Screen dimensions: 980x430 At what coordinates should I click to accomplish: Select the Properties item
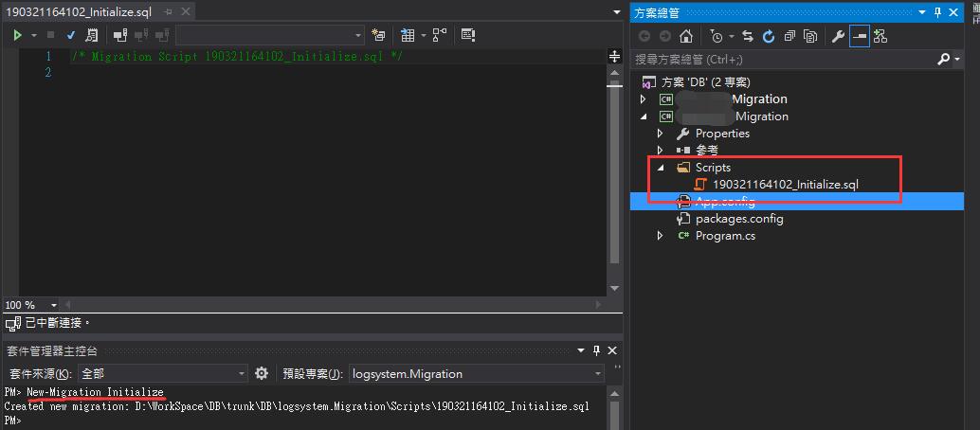pos(722,134)
